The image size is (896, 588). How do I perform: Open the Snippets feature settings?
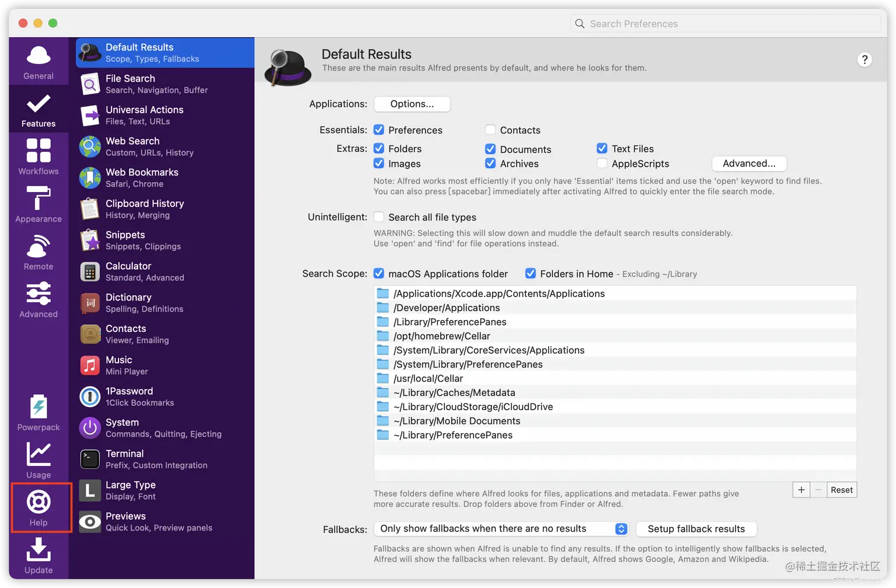click(165, 241)
